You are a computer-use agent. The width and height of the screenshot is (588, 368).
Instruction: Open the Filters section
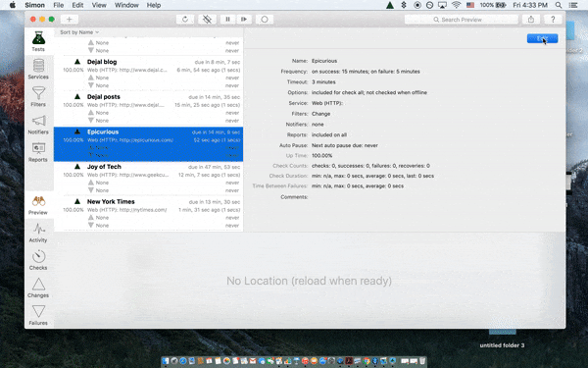click(38, 96)
